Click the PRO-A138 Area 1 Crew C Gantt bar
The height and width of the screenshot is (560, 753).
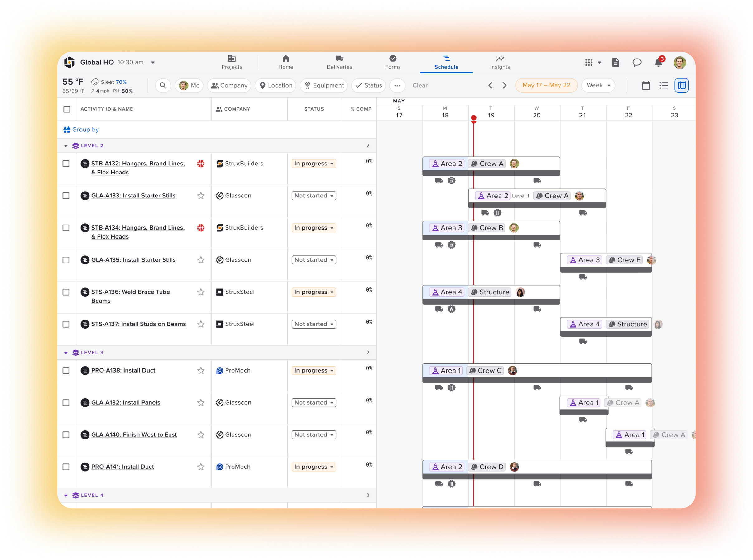(537, 373)
